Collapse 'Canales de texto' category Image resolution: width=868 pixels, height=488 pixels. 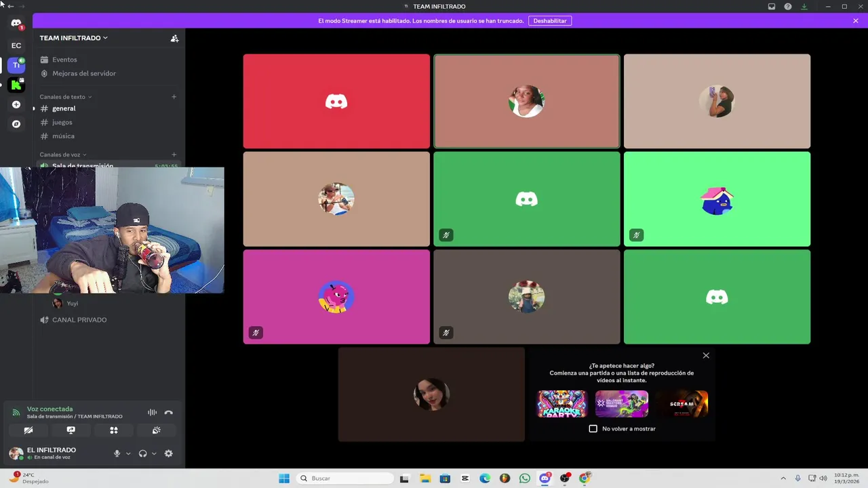65,97
